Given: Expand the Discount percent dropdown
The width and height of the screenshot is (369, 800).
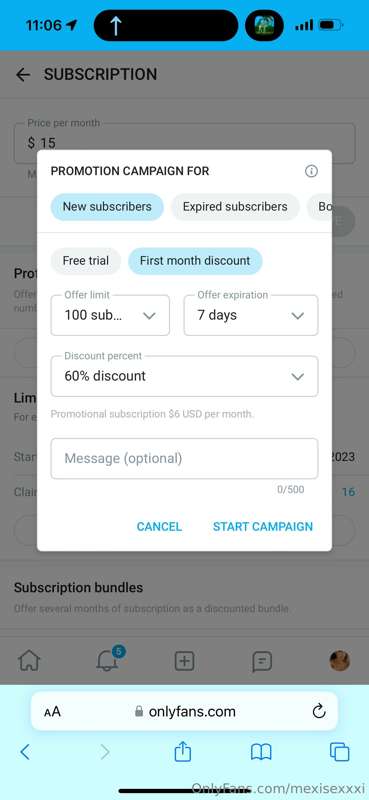Looking at the screenshot, I should point(184,377).
